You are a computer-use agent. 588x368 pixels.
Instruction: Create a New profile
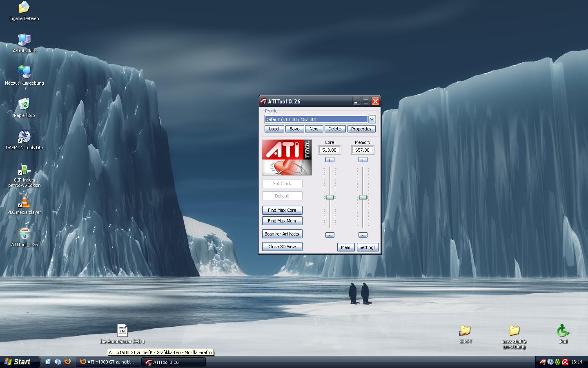pos(314,129)
